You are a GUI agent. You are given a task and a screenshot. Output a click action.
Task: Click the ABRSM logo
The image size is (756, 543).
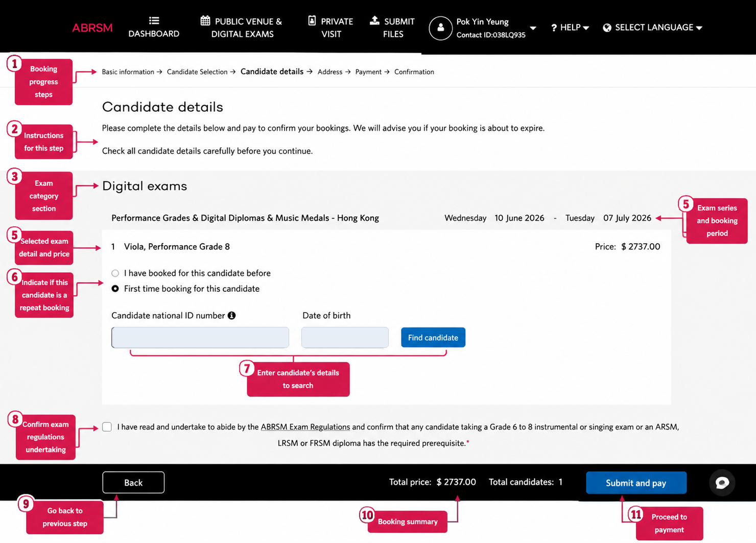coord(92,28)
